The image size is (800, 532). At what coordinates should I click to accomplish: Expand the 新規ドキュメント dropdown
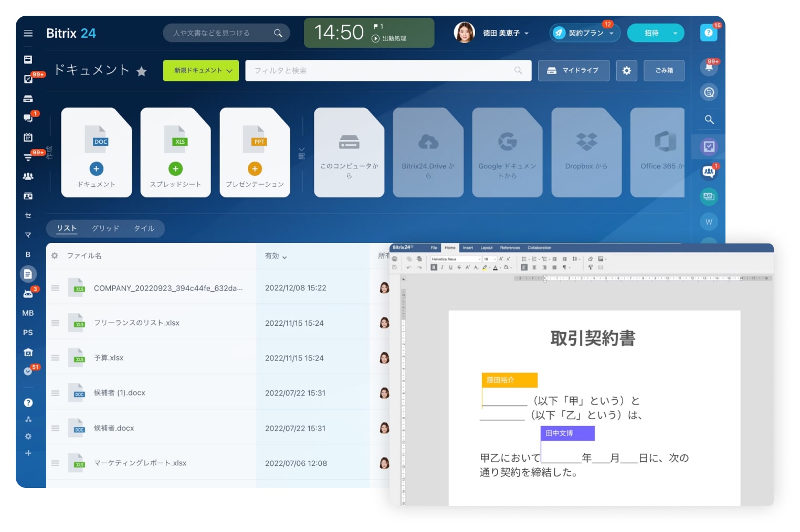click(229, 70)
